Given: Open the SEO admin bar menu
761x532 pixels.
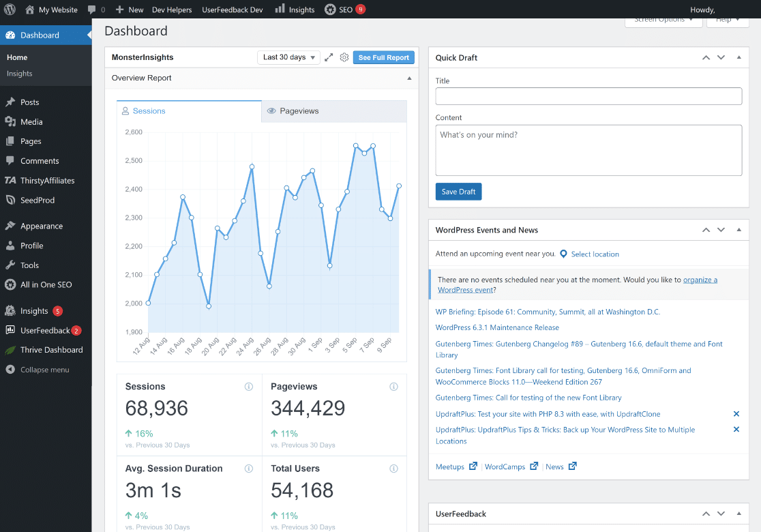Looking at the screenshot, I should 345,10.
